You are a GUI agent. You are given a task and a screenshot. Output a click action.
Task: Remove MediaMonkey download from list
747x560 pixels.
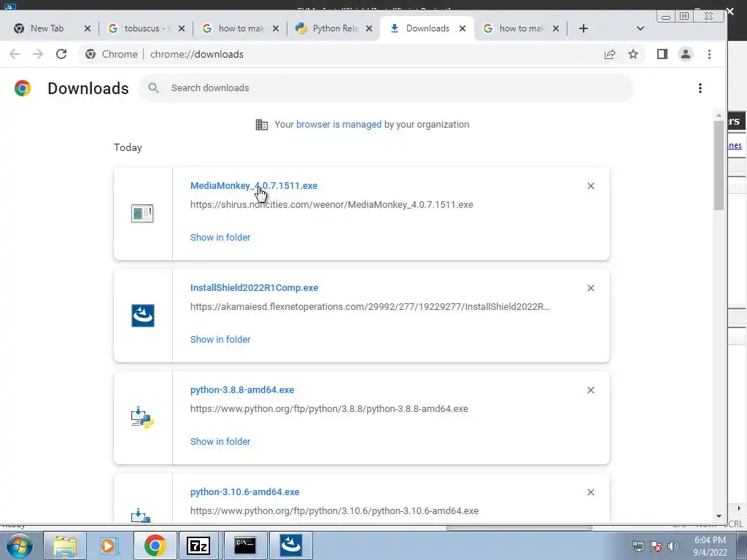click(x=591, y=186)
